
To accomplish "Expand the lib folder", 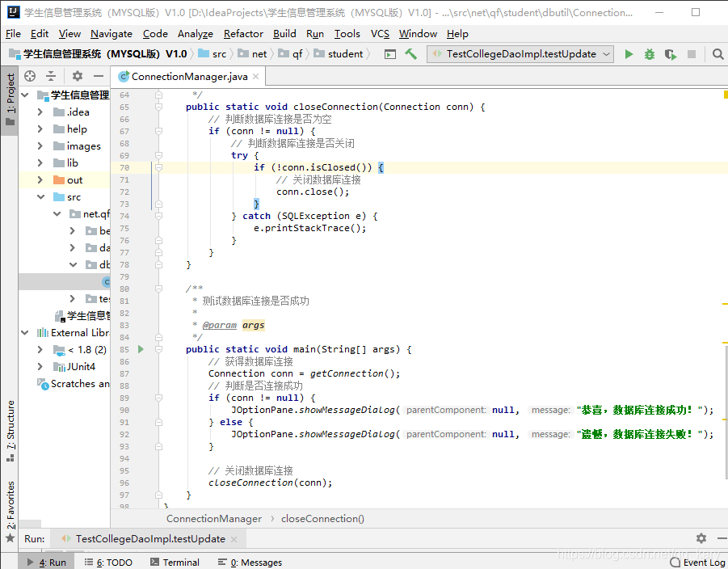I will click(40, 163).
